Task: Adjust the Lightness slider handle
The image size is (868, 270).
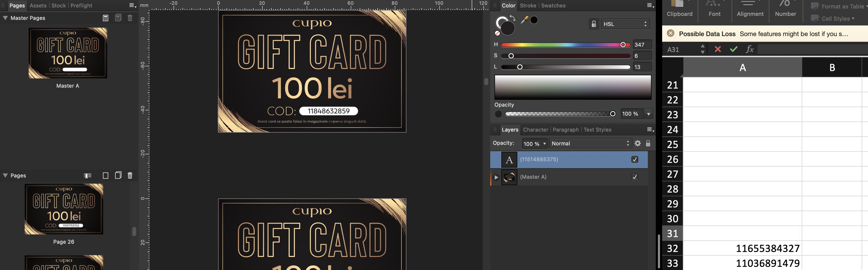Action: click(520, 67)
